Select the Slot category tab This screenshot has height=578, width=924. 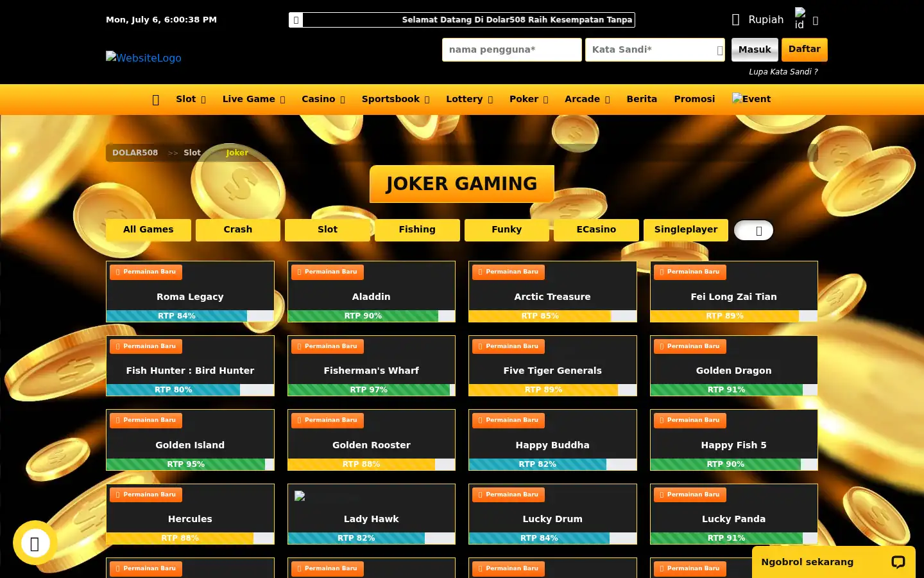(x=327, y=230)
